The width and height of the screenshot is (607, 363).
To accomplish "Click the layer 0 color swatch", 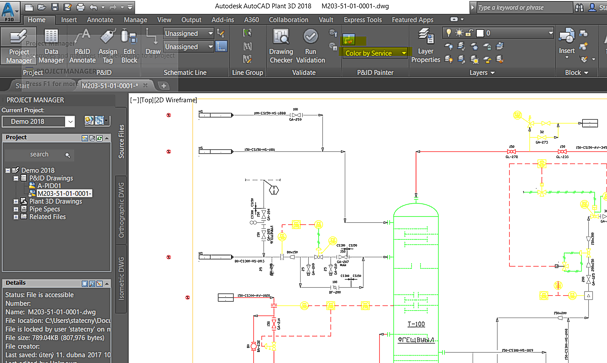I will 480,33.
